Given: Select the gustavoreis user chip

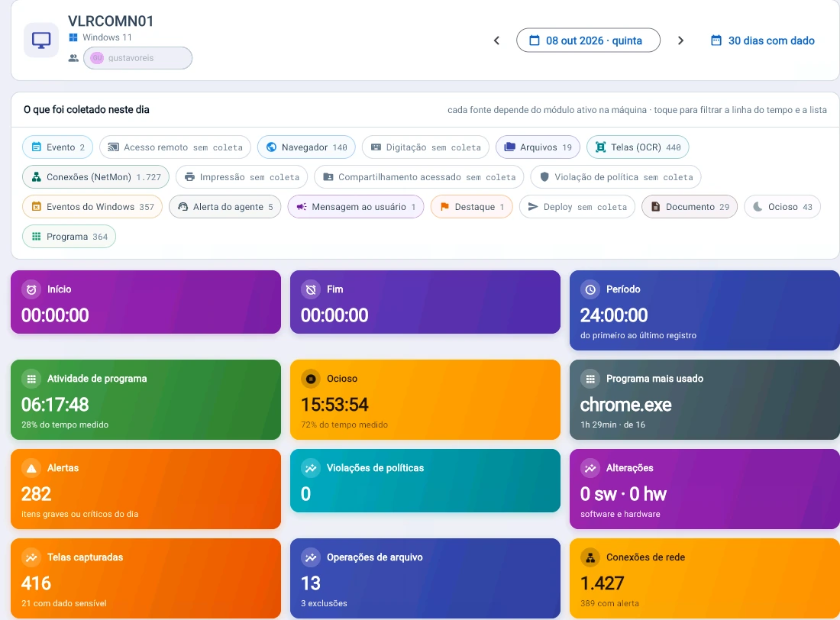Looking at the screenshot, I should coord(137,58).
